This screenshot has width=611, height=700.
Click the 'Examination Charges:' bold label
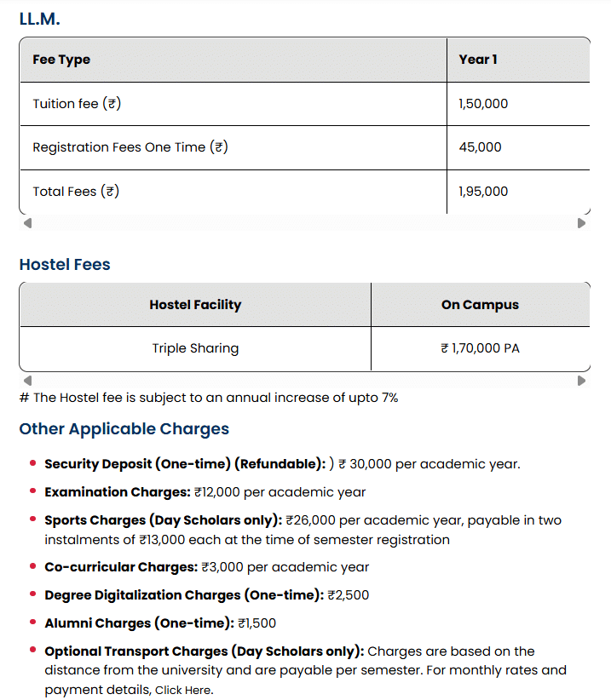tap(117, 492)
